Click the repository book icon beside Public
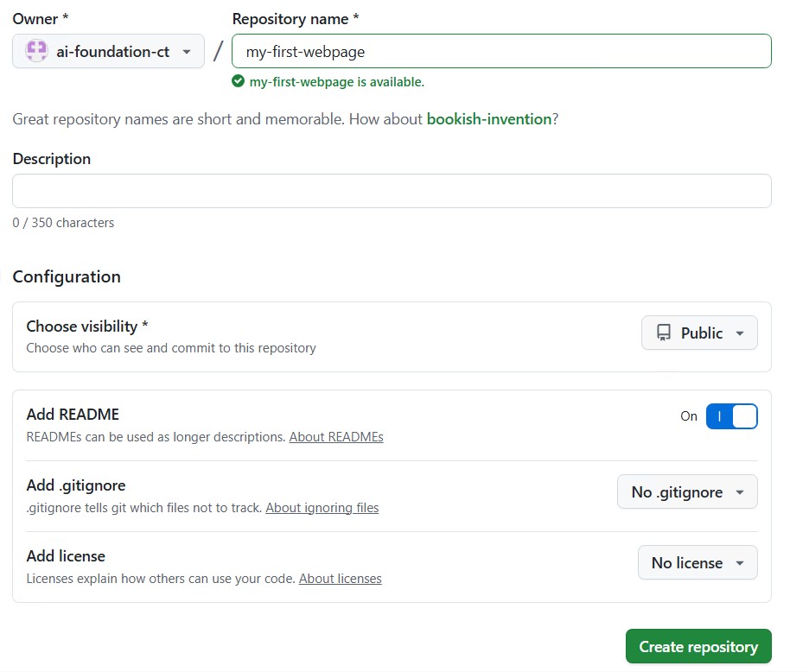Image resolution: width=809 pixels, height=672 pixels. (x=663, y=332)
